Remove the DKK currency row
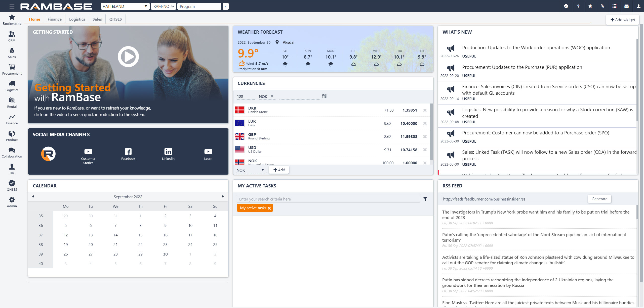 click(x=425, y=110)
